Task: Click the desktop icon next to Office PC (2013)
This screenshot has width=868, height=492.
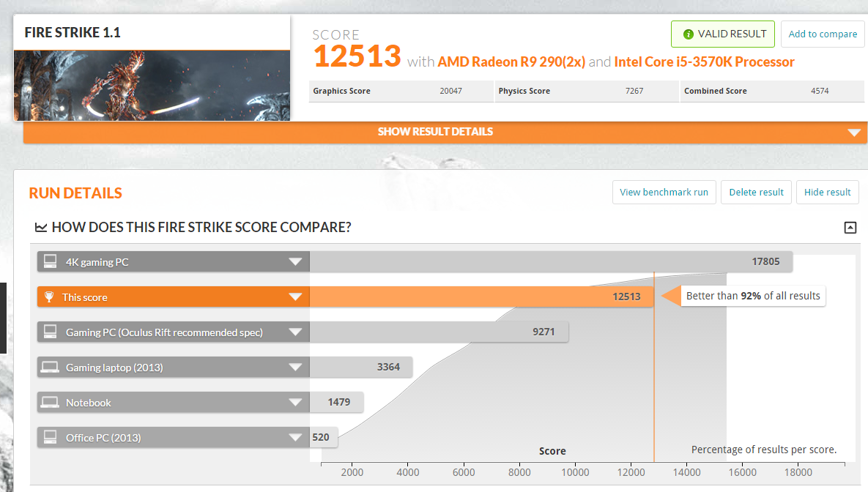Action: pos(50,438)
